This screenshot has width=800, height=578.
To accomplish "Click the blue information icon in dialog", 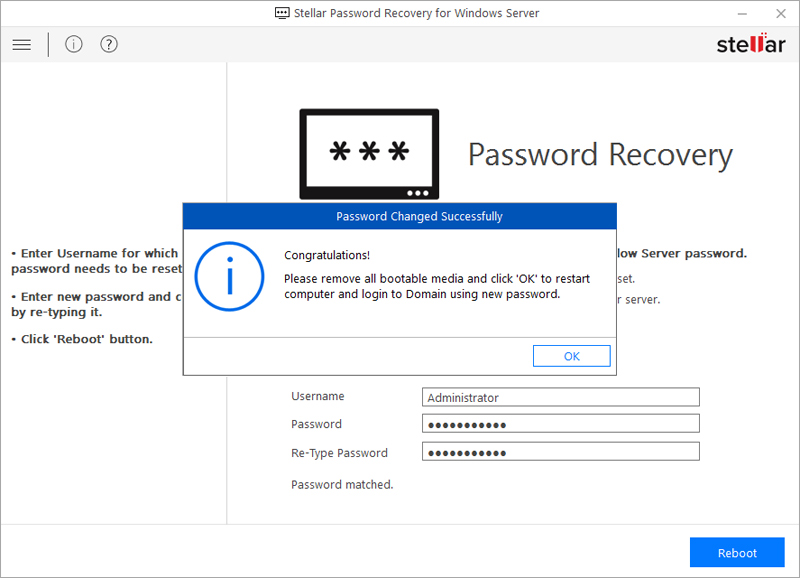I will tap(230, 277).
